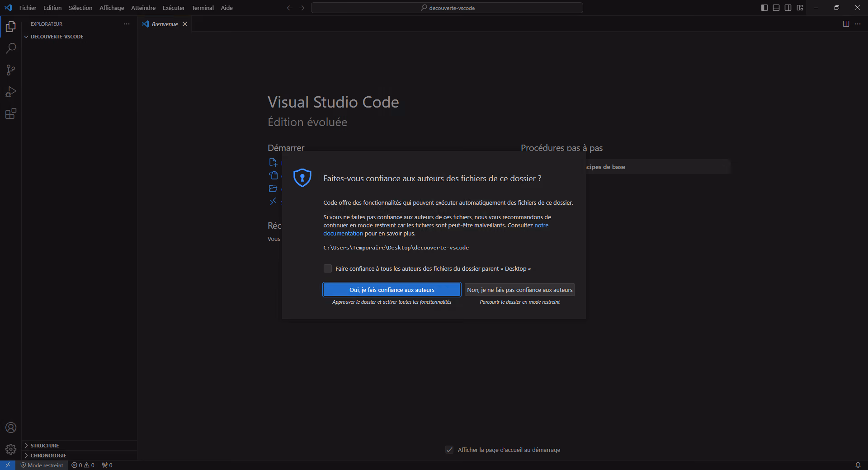This screenshot has width=868, height=470.
Task: Click the connect-to remote icon under Démarrer
Action: [273, 202]
